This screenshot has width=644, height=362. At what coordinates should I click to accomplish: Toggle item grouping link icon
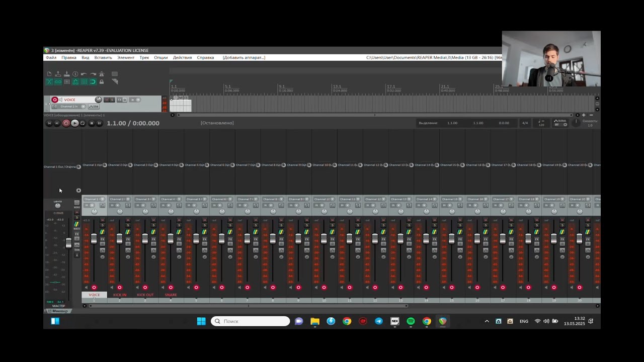(58, 81)
